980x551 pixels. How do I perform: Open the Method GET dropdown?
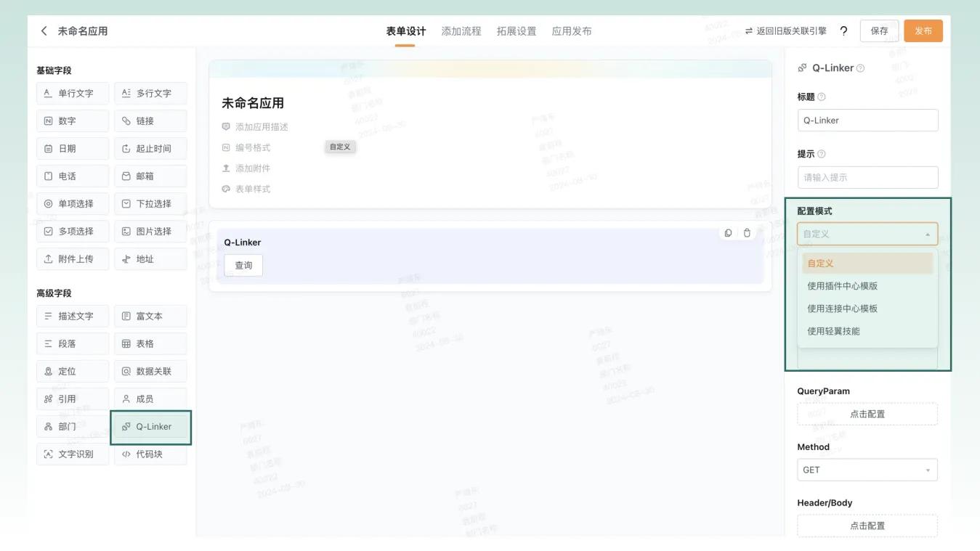(x=867, y=470)
